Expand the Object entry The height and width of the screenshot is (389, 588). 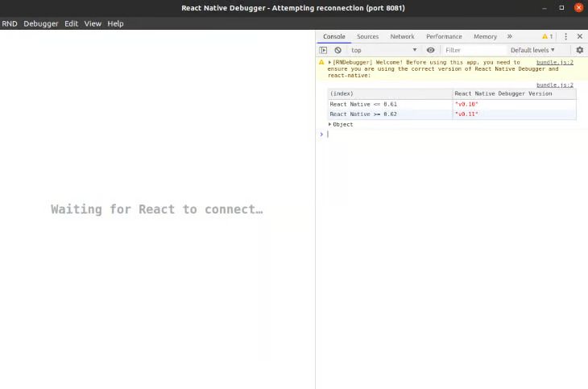click(329, 124)
